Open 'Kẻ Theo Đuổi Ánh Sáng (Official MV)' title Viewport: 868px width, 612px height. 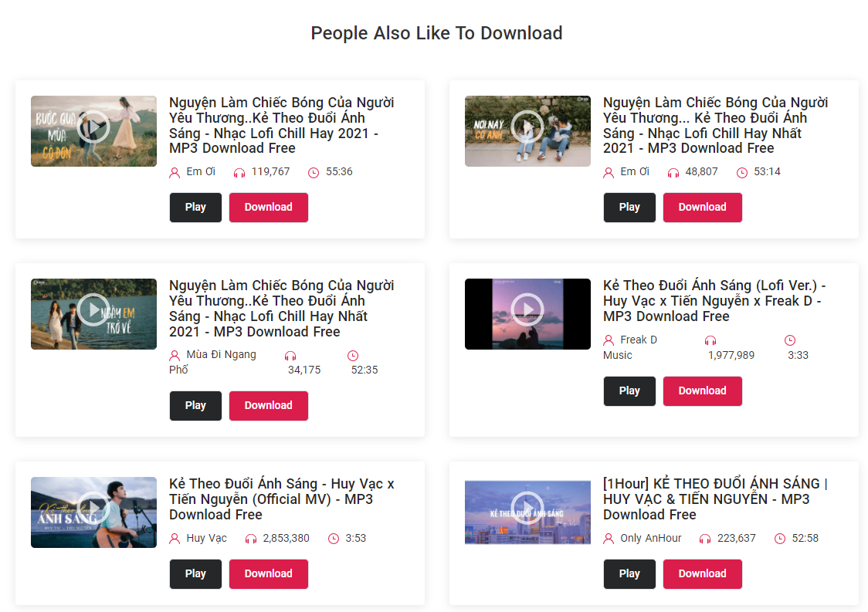(282, 499)
